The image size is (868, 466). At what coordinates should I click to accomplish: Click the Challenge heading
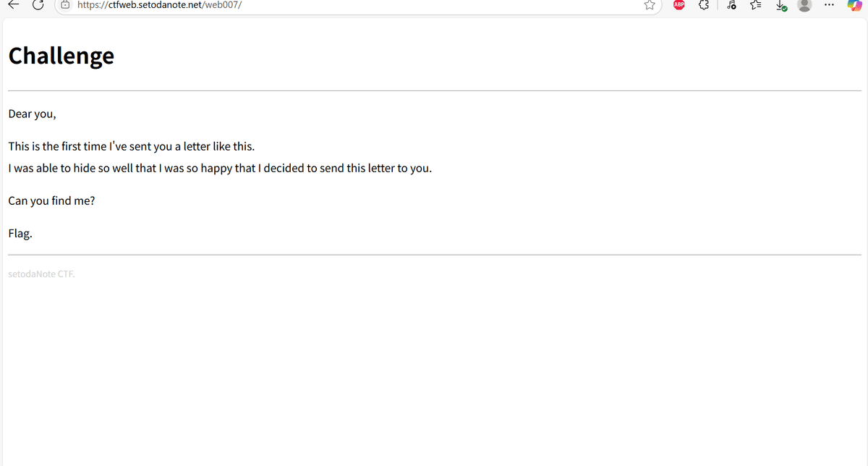[x=61, y=56]
